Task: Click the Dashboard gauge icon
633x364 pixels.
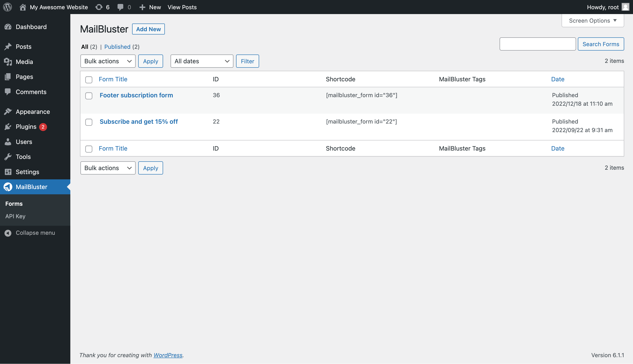Action: point(8,27)
